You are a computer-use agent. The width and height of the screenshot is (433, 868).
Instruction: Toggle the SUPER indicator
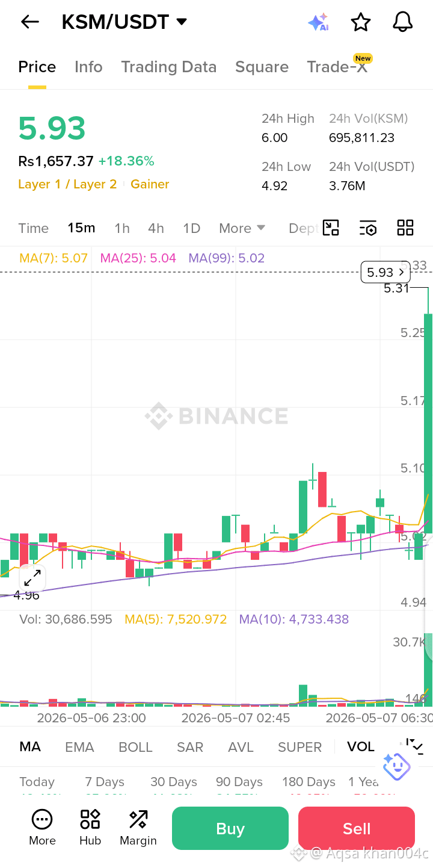tap(299, 747)
